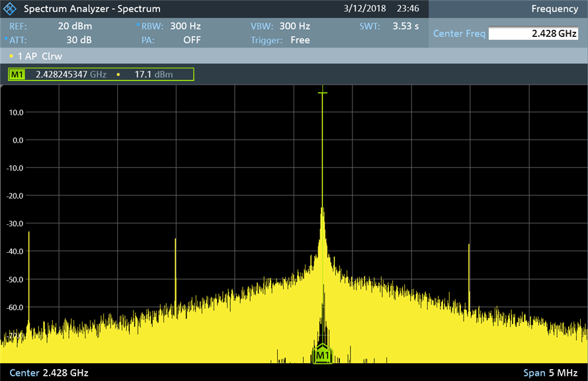Click the Spectrum Analyzer - Spectrum title
The height and width of the screenshot is (381, 588).
(92, 9)
